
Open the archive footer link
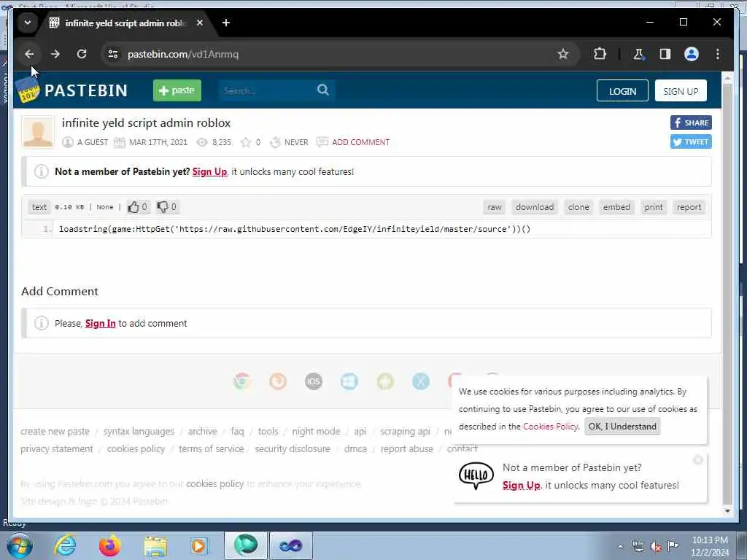coord(203,432)
